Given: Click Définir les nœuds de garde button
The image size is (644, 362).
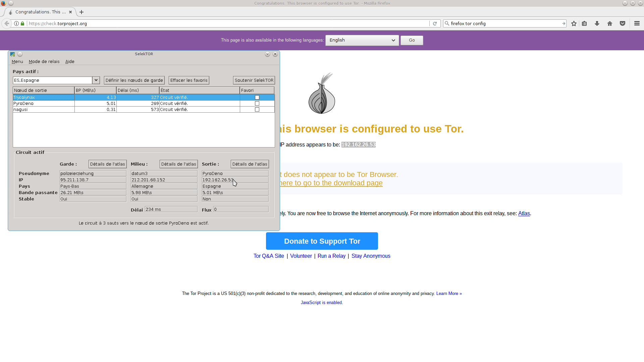Looking at the screenshot, I should tap(134, 80).
